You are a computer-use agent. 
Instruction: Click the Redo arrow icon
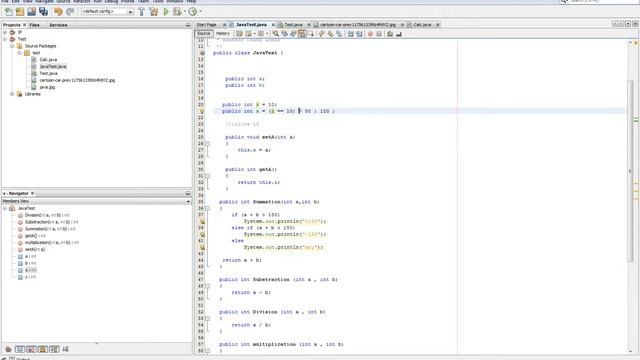[x=70, y=12]
